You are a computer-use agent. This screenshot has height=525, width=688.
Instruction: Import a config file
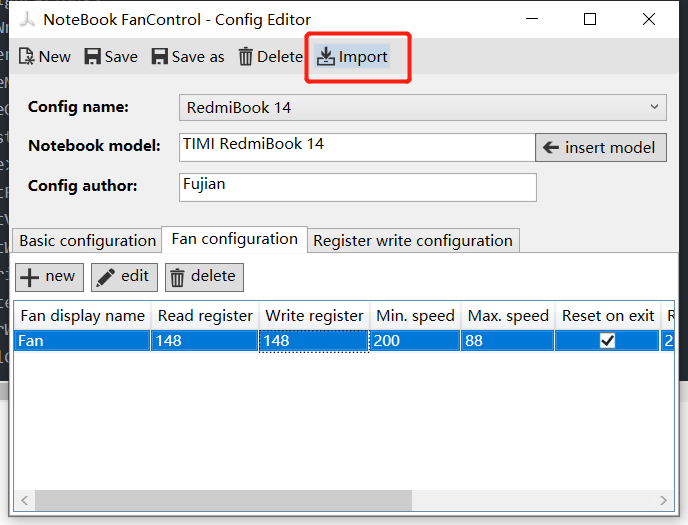point(352,57)
